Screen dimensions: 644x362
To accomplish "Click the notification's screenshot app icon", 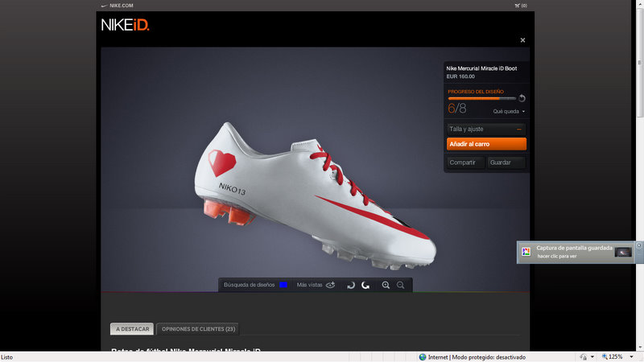I will (x=526, y=252).
